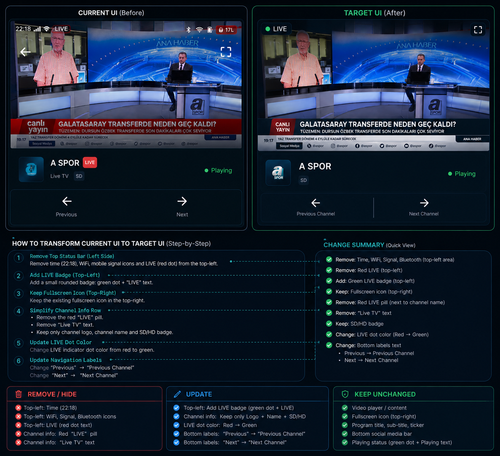Image resolution: width=500 pixels, height=456 pixels.
Task: Click 'Channel info: Keep only Logo + Name' row
Action: click(x=244, y=416)
